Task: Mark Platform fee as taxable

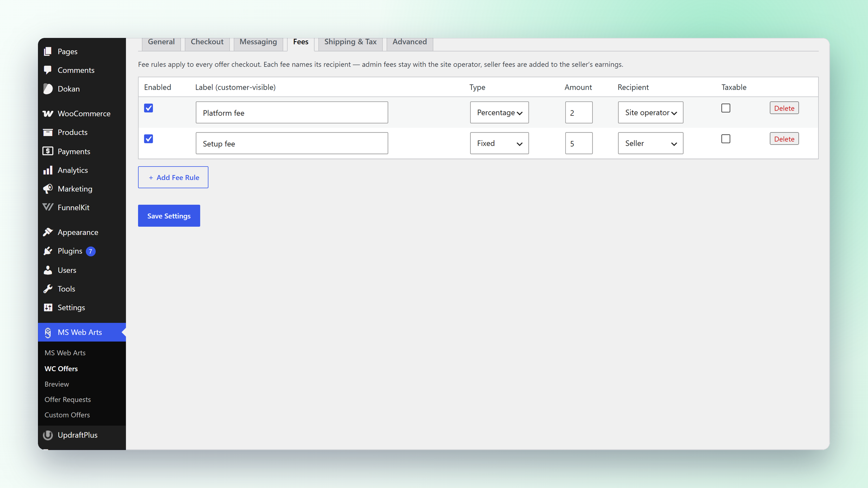Action: [x=726, y=108]
